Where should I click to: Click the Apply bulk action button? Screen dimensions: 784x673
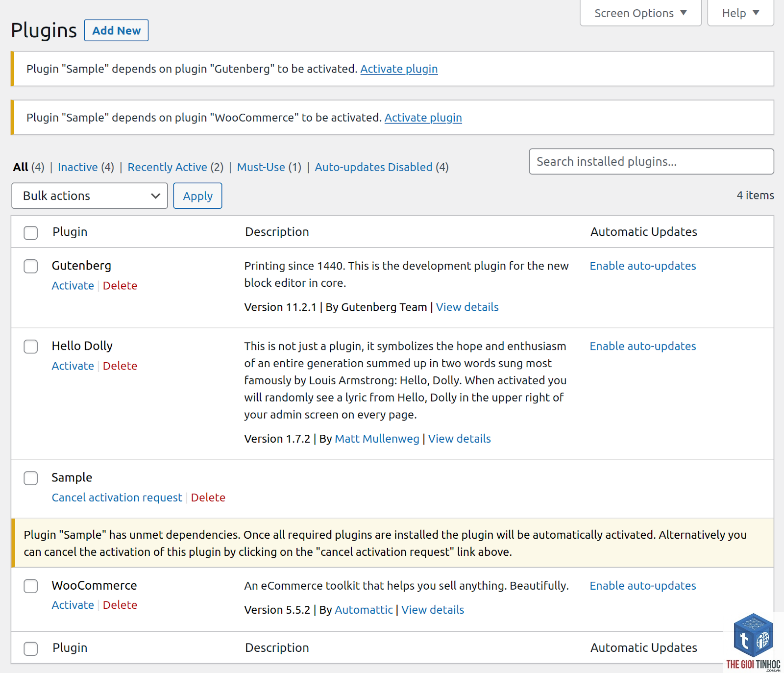197,196
